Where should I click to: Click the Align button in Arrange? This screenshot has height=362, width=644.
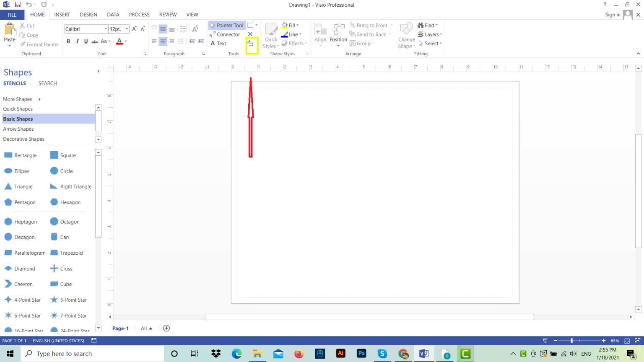pos(320,34)
